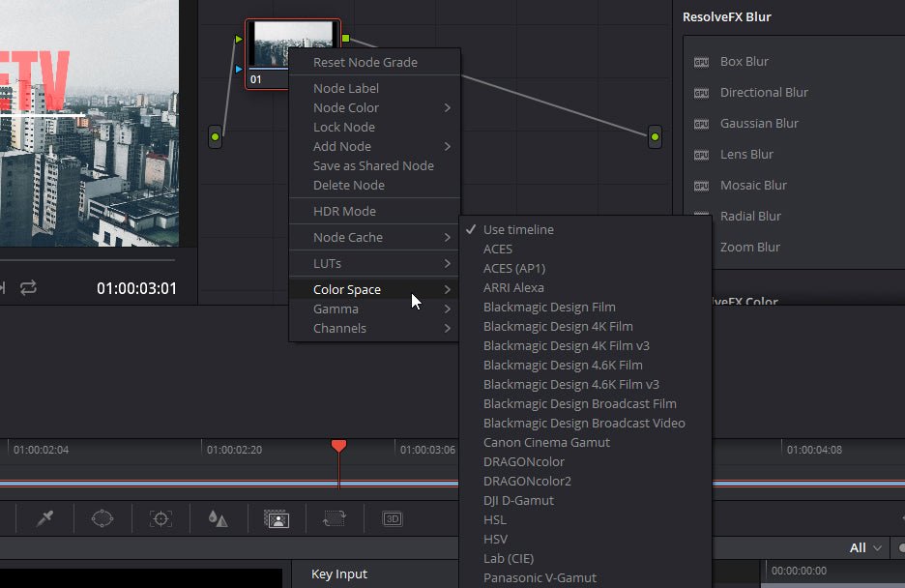Click the Gaussian Blur GPU icon
Screen dimensions: 905x588
tap(701, 124)
